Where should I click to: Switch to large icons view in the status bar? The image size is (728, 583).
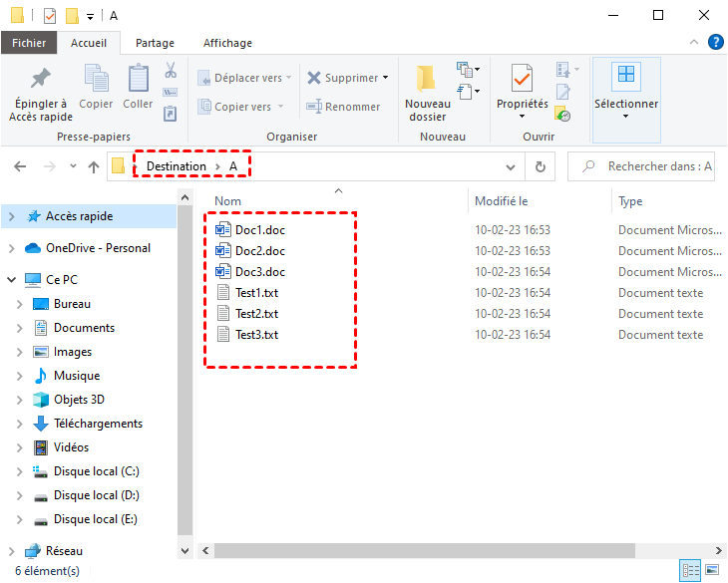click(x=712, y=570)
